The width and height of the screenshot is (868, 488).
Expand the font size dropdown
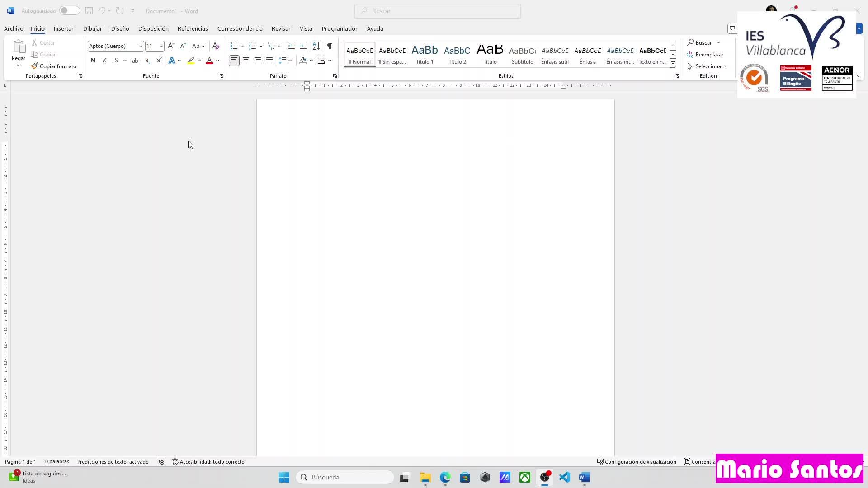[161, 46]
